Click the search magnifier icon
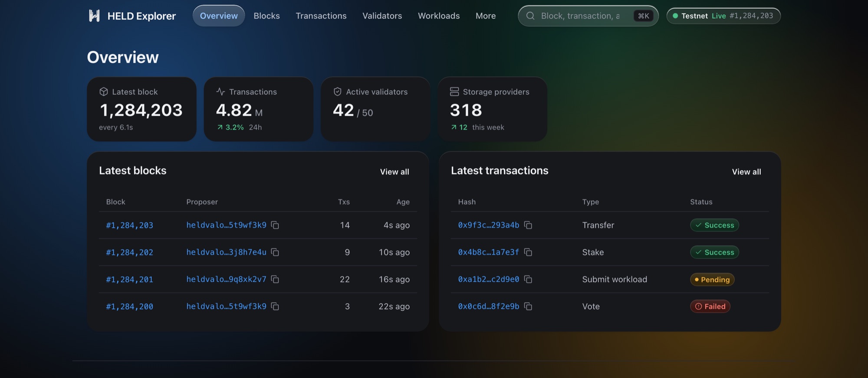 tap(530, 16)
